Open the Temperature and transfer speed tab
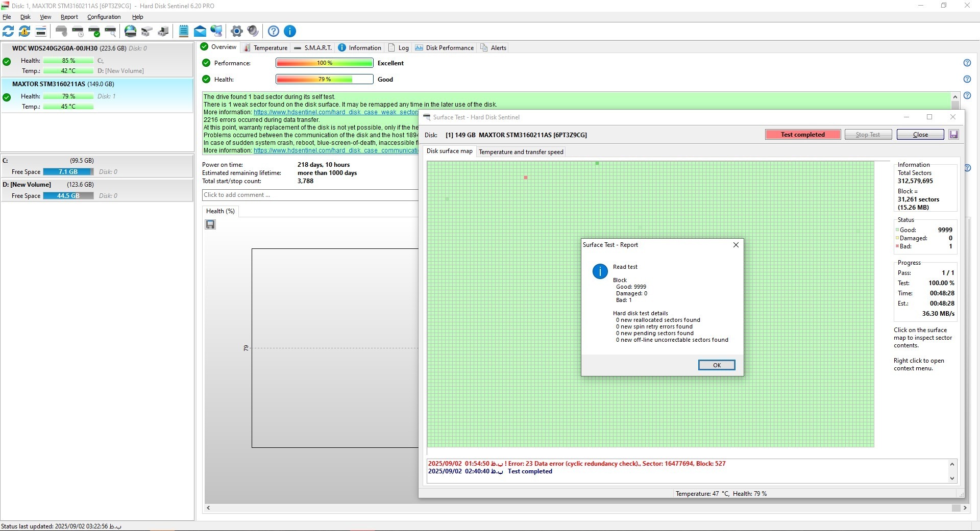The width and height of the screenshot is (980, 531). pos(521,152)
